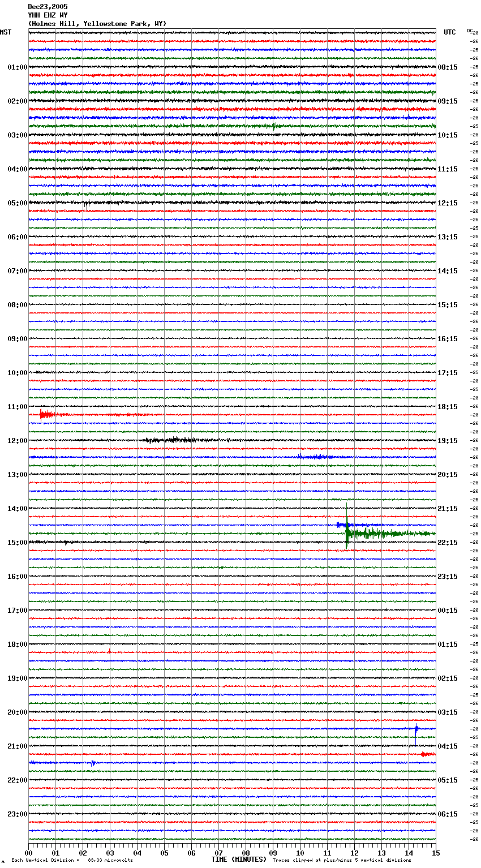Click the "MST" column heading
This screenshot has height=868, width=481.
(x=6, y=32)
